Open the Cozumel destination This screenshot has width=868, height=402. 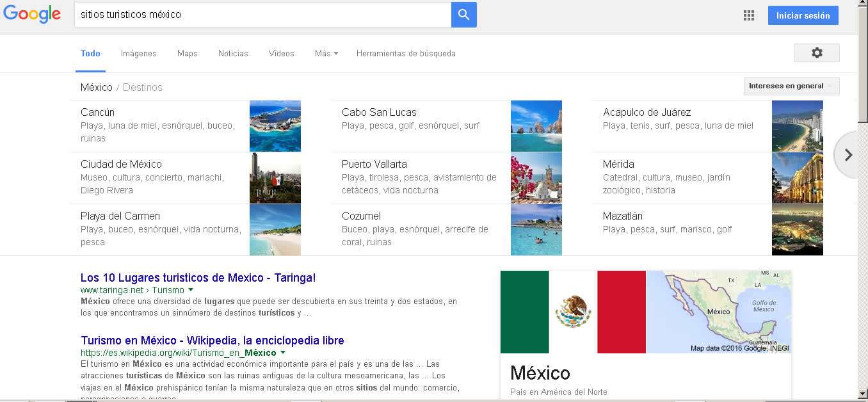361,216
